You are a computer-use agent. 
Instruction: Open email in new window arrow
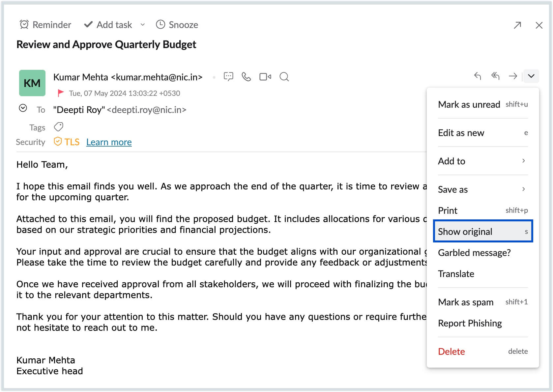point(517,25)
